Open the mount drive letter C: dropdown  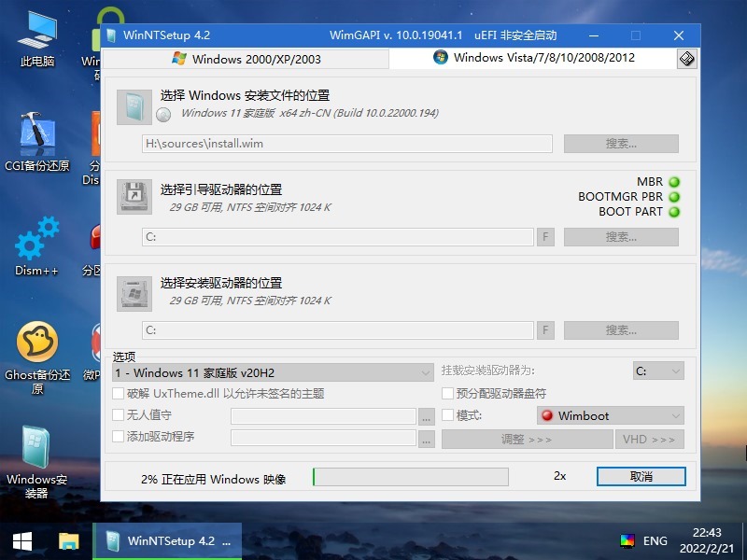pyautogui.click(x=658, y=371)
